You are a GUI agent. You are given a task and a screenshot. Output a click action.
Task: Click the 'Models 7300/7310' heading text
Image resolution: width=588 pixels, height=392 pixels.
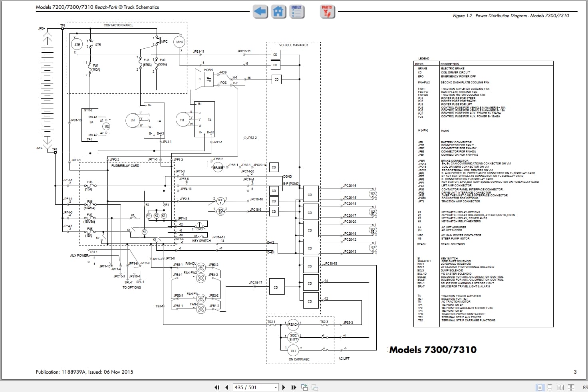pos(433,350)
